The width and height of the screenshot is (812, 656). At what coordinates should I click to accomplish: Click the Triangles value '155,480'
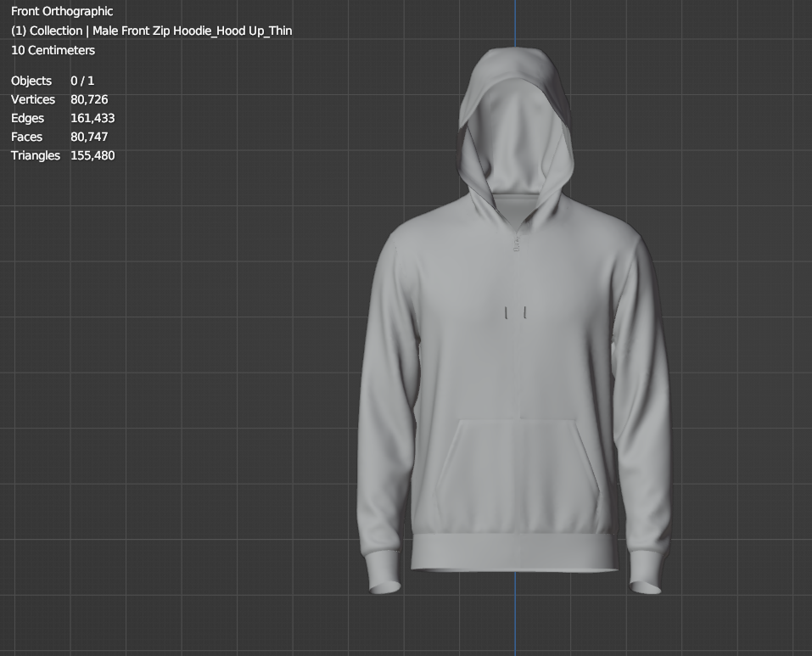click(x=92, y=155)
